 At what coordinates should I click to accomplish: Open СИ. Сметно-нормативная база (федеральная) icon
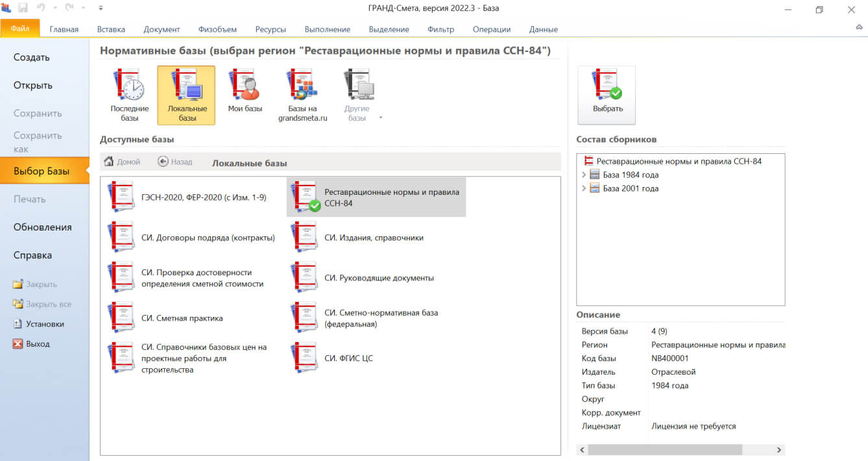(x=305, y=318)
